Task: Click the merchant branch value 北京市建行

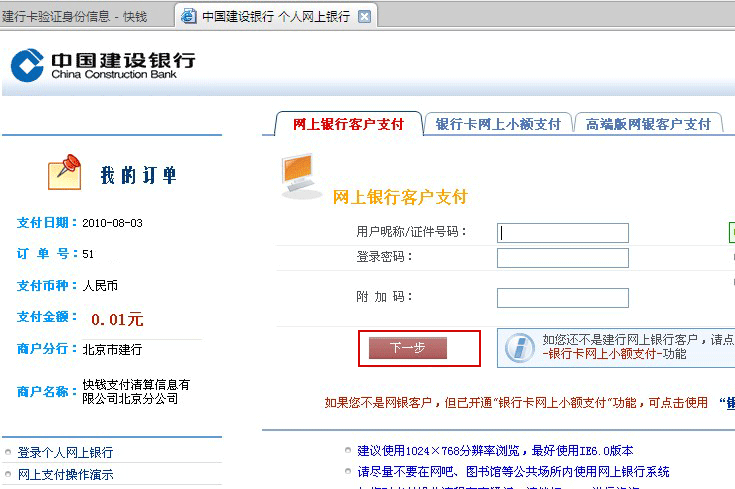Action: (112, 350)
